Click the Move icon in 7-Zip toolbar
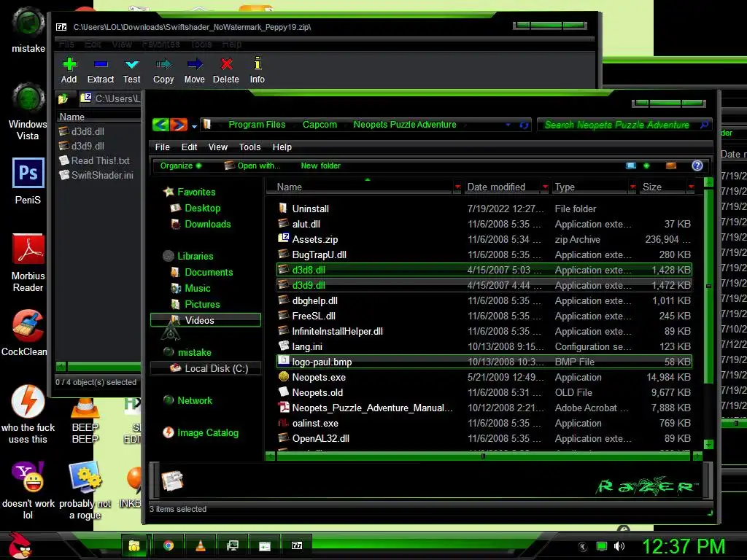 tap(194, 70)
